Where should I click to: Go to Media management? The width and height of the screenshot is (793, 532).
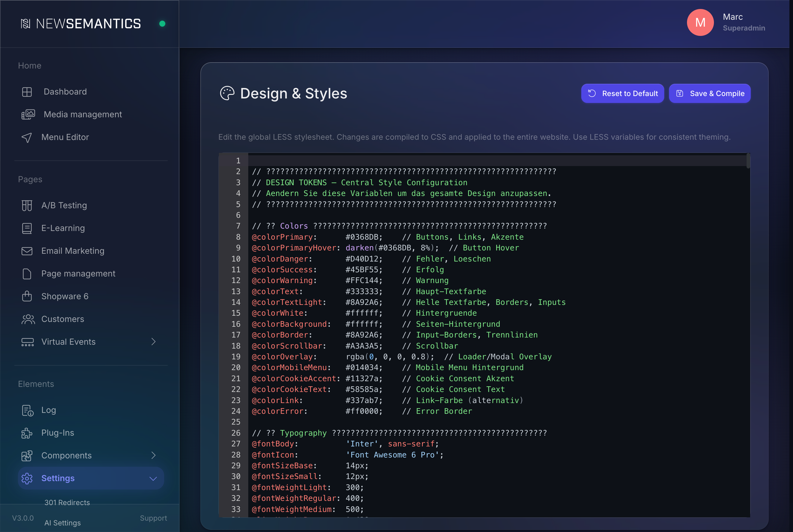tap(83, 114)
